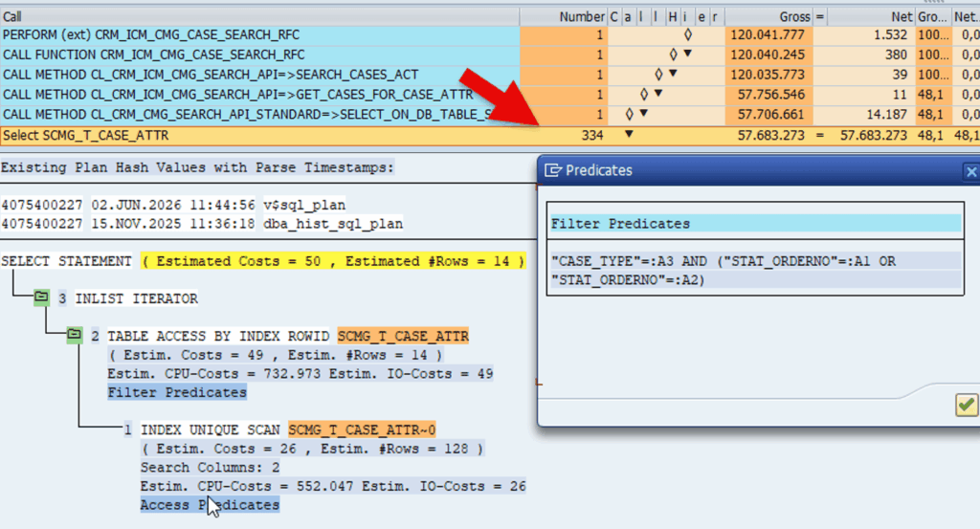
Task: Sort by the Call column header
Action: 259,17
